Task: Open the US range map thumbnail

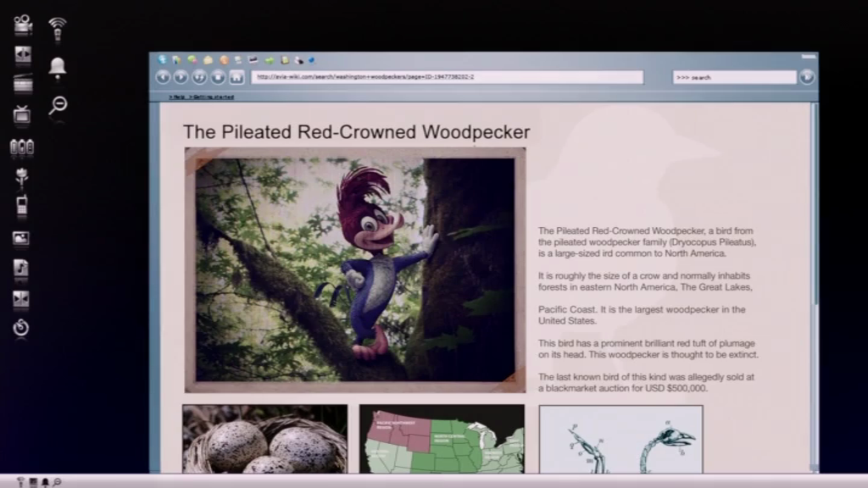Action: pyautogui.click(x=442, y=439)
